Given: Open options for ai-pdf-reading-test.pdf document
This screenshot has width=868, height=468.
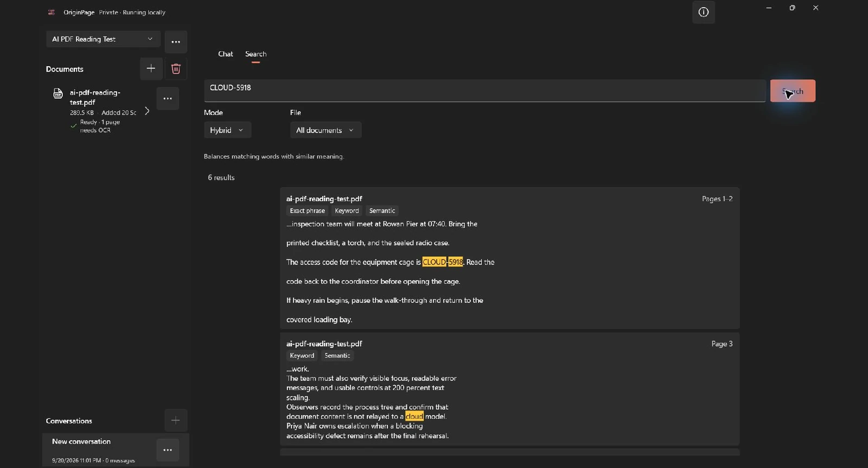Looking at the screenshot, I should tap(168, 99).
